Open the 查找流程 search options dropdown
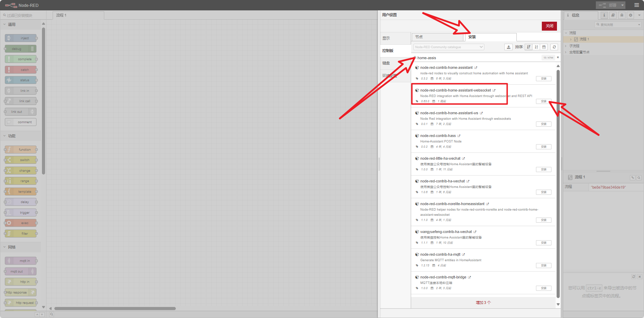The height and width of the screenshot is (318, 644). tap(639, 25)
